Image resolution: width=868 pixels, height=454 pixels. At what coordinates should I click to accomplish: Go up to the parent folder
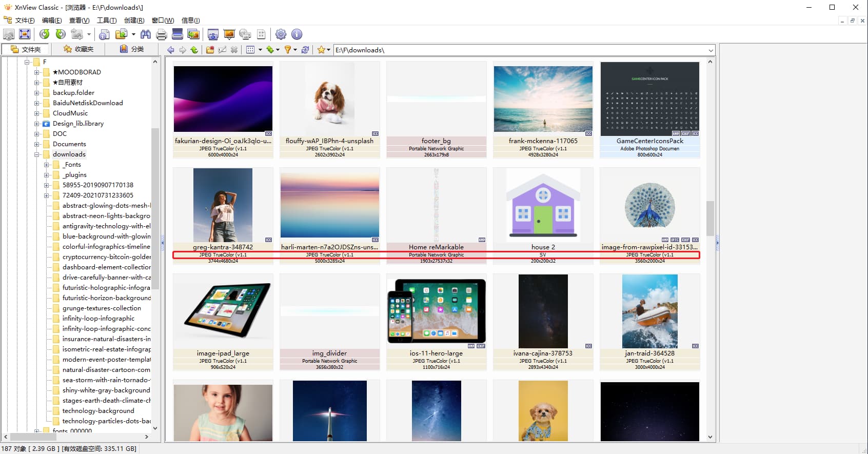(x=194, y=50)
